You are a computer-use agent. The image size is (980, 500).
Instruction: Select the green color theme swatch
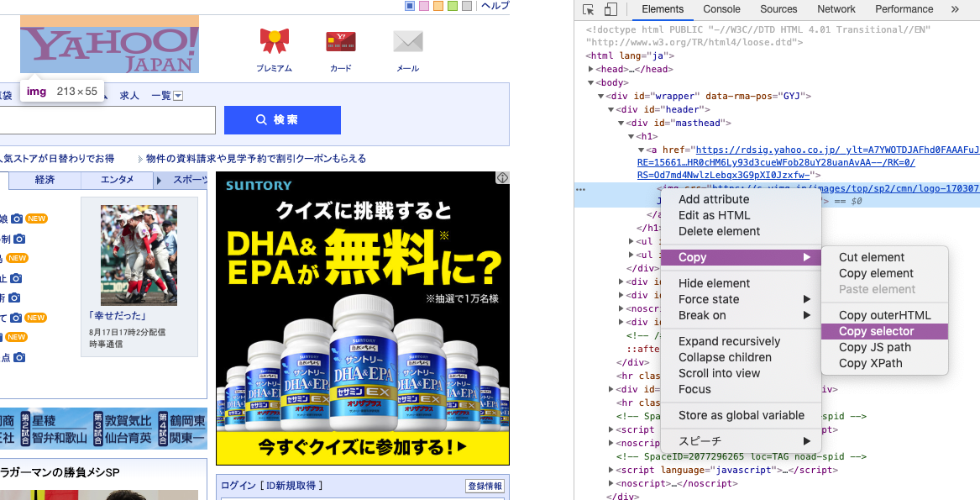click(x=453, y=6)
